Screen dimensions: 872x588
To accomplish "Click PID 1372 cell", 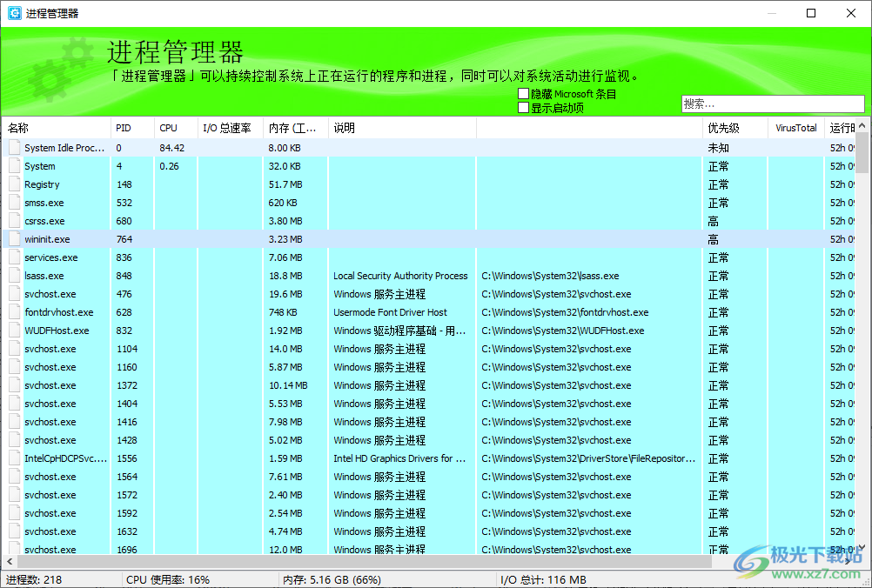I will click(x=127, y=385).
